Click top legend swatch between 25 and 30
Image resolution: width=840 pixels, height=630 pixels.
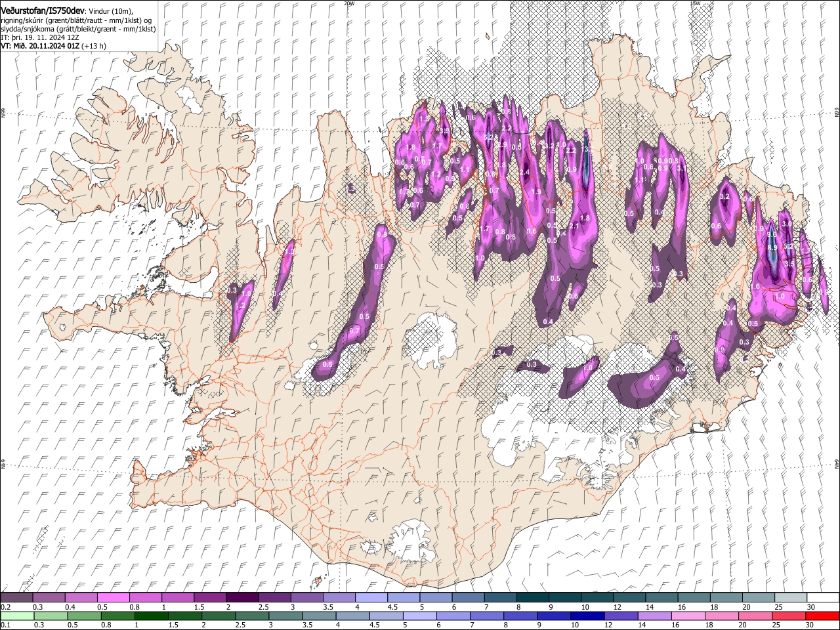[x=791, y=597]
